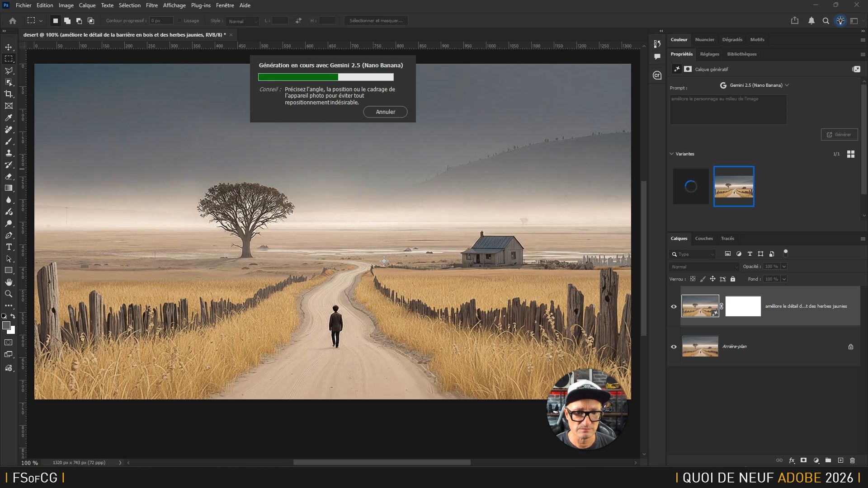This screenshot has height=488, width=868.
Task: Open the notifications bell icon
Action: pyautogui.click(x=811, y=21)
